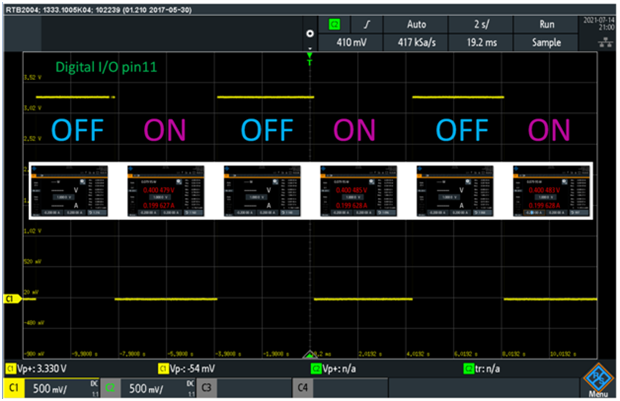Image resolution: width=620 pixels, height=401 pixels.
Task: Open the R&S Menu button
Action: pyautogui.click(x=598, y=380)
